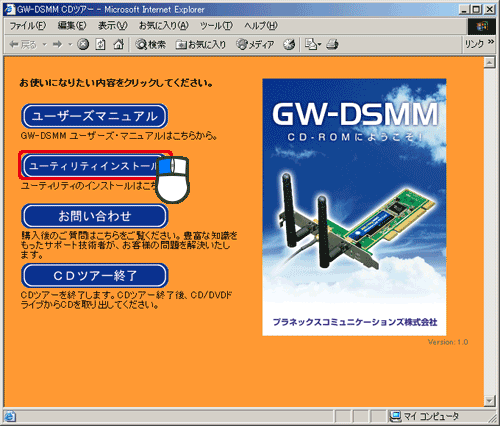Click the Print icon in toolbar

coord(332,44)
